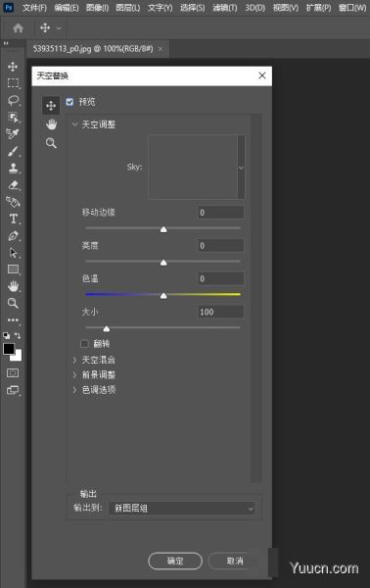This screenshot has height=588, width=370.
Task: Select the Type tool
Action: (x=13, y=219)
